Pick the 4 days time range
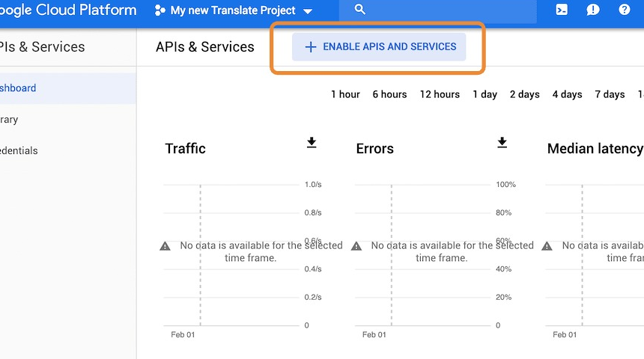Viewport: 644px width, 359px height. pyautogui.click(x=567, y=94)
